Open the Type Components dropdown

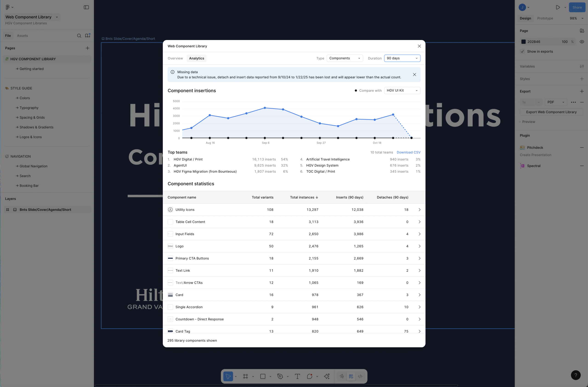point(345,58)
